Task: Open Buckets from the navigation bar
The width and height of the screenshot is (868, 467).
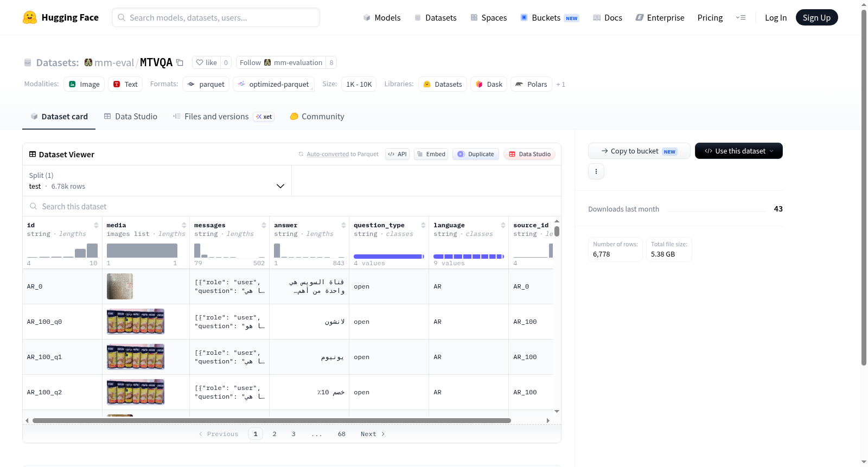Action: click(550, 17)
